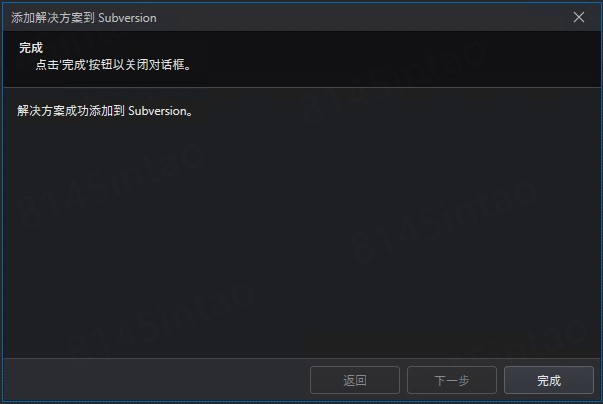Click the dialog title 添加解决方案到 Subversion

(x=84, y=18)
